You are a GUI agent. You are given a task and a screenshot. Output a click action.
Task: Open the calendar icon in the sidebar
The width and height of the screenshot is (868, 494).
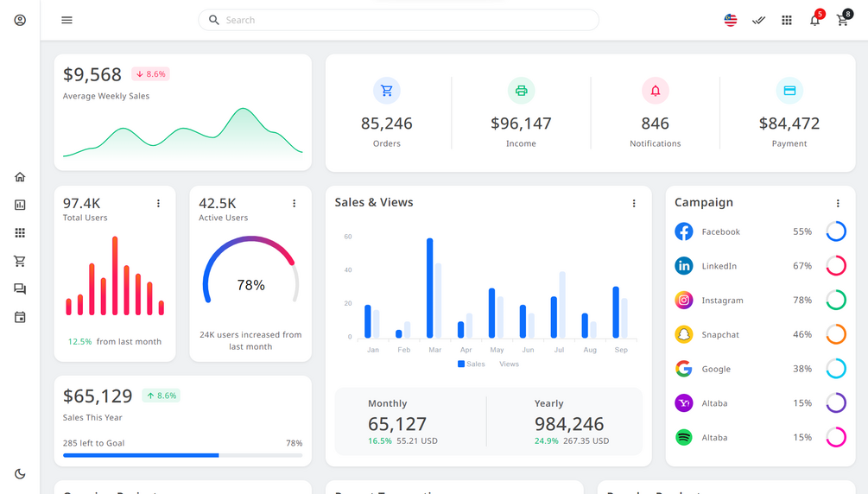click(x=20, y=317)
